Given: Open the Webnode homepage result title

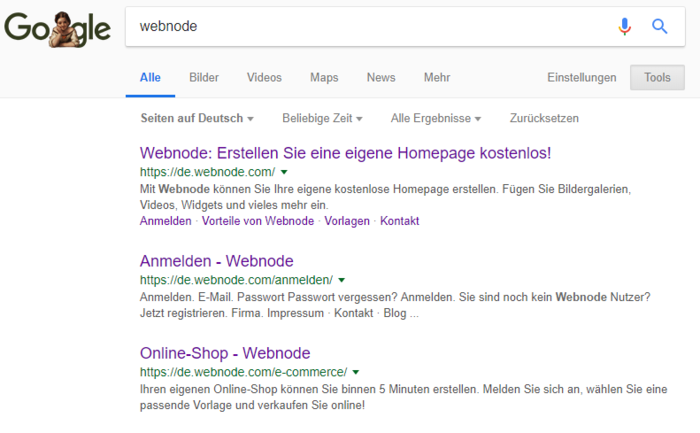Looking at the screenshot, I should pos(345,153).
